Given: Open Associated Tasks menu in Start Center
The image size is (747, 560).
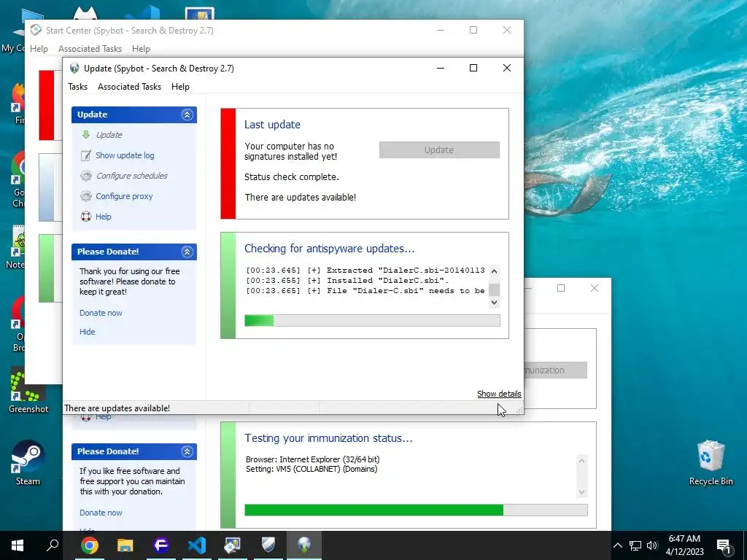Looking at the screenshot, I should click(90, 49).
